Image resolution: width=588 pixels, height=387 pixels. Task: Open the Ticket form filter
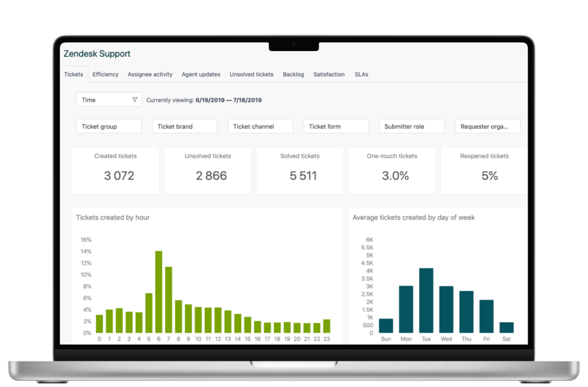336,126
